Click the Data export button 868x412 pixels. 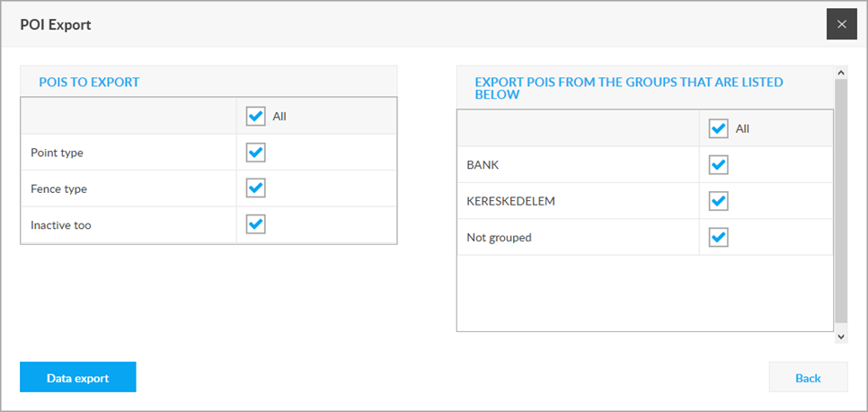pyautogui.click(x=78, y=377)
